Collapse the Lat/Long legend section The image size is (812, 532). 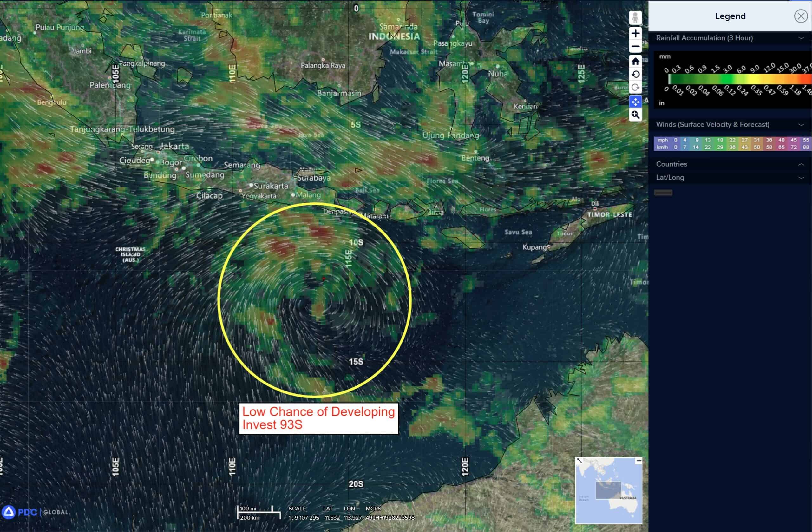tap(801, 177)
